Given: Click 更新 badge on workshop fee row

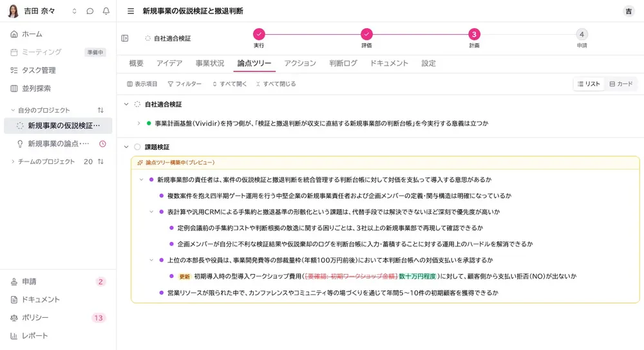Looking at the screenshot, I should [184, 277].
